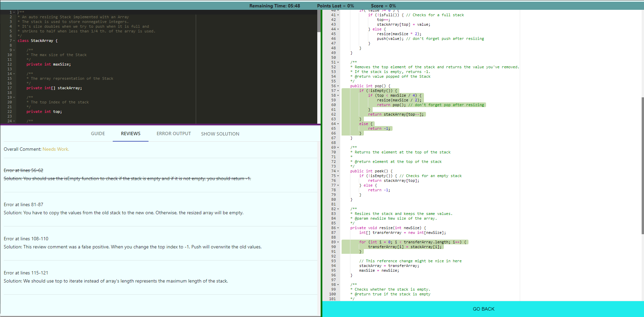Click 'stackArray = transferArray;' line
The height and width of the screenshot is (317, 644).
[389, 266]
